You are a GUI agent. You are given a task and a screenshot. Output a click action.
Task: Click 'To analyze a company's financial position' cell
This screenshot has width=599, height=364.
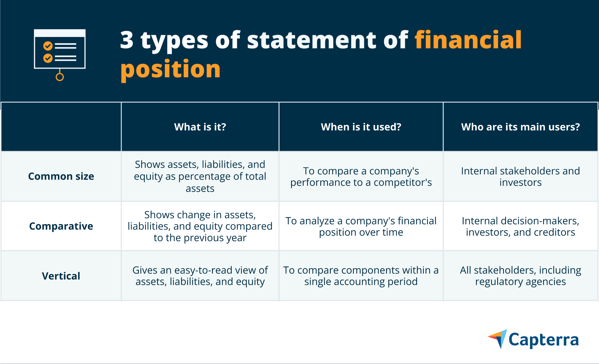tap(361, 226)
